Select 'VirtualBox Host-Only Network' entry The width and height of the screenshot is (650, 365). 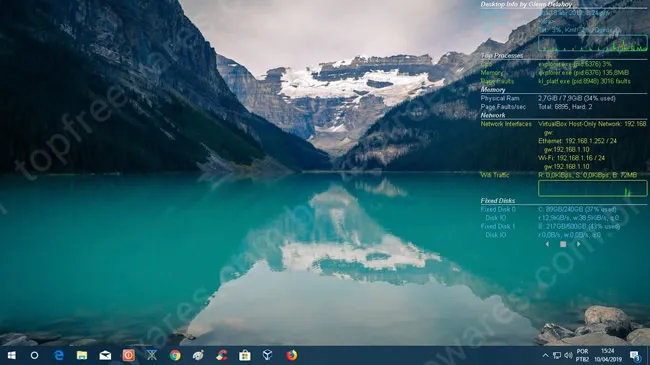point(592,124)
